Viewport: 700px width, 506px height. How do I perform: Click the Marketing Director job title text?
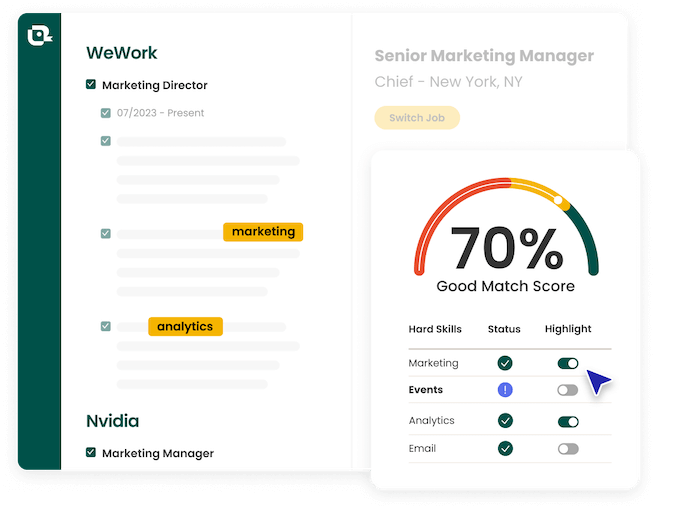(x=154, y=85)
